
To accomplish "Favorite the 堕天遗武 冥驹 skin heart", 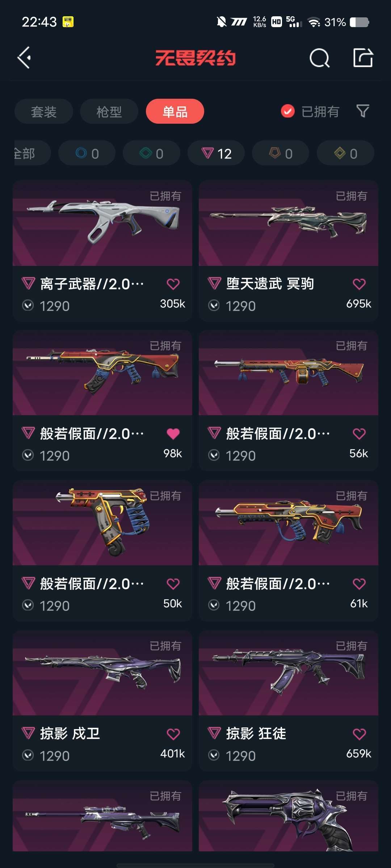I will tap(359, 284).
